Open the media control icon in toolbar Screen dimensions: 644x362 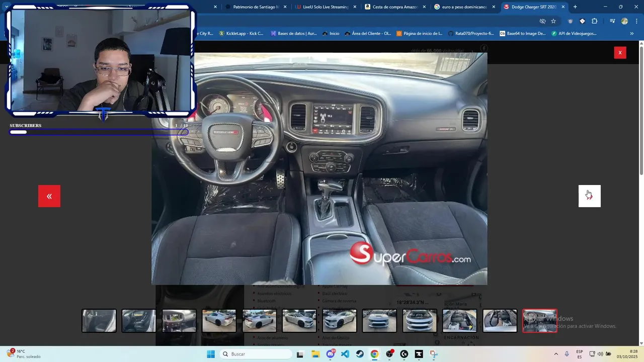coord(612,21)
